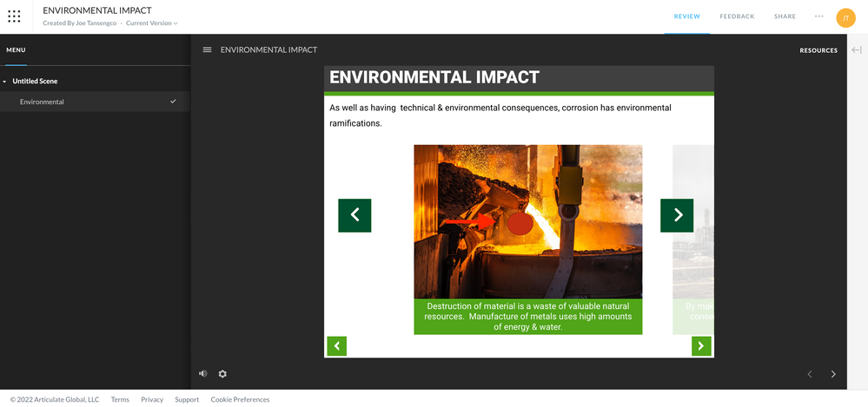Viewport: 868px width, 407px height.
Task: Open the apps grid menu icon
Action: tap(15, 16)
